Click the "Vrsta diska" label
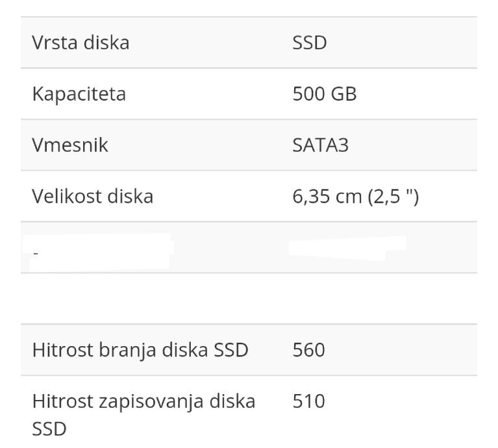The width and height of the screenshot is (498, 448). click(x=81, y=44)
